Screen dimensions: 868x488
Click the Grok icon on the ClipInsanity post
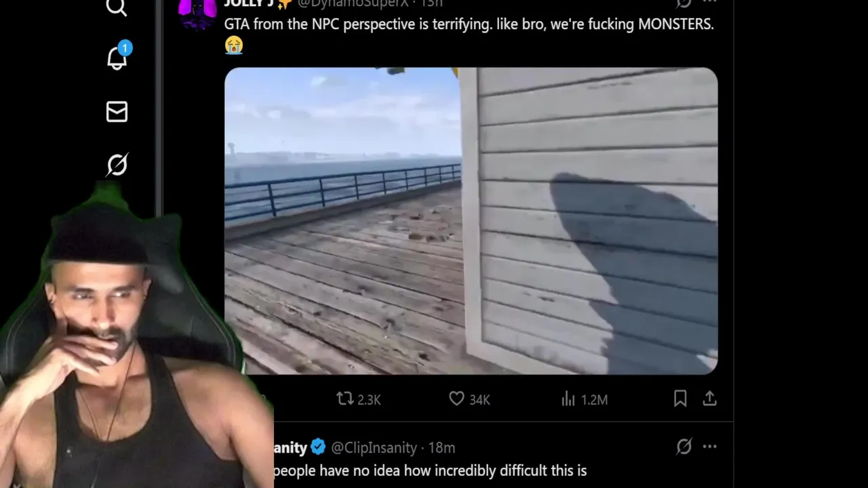[684, 446]
